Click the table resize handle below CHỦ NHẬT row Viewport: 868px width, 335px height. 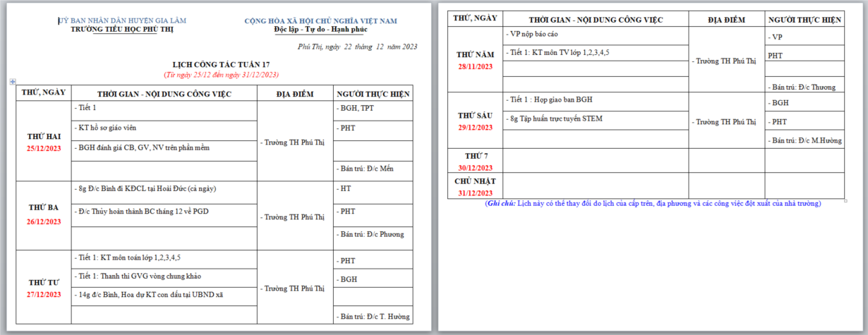click(x=846, y=201)
